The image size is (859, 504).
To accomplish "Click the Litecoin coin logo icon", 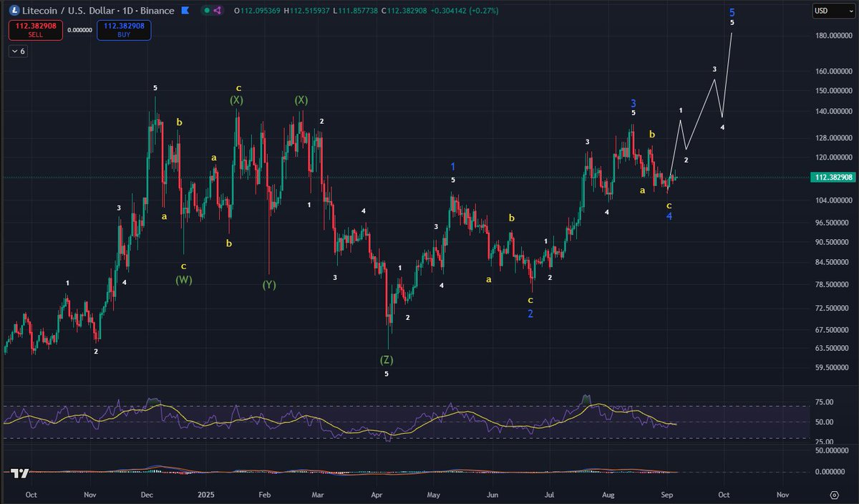I will coord(14,11).
